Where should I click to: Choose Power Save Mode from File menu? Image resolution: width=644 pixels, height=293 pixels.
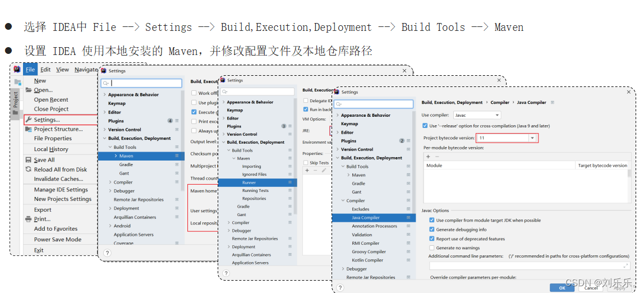point(57,239)
